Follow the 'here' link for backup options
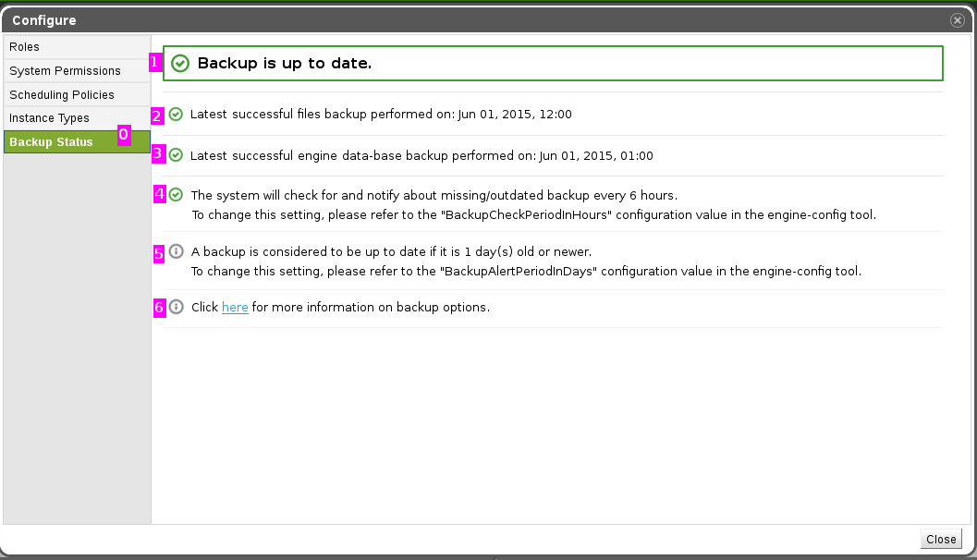 coord(235,308)
